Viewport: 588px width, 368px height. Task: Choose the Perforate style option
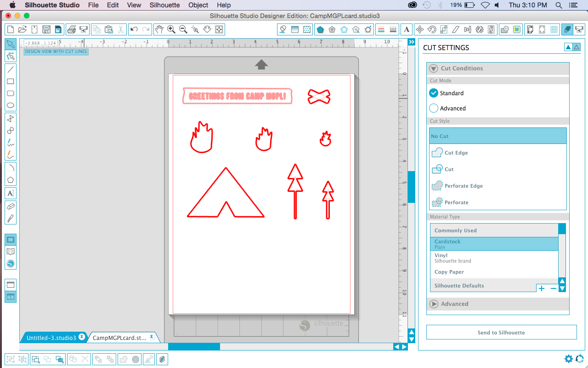[x=498, y=202]
